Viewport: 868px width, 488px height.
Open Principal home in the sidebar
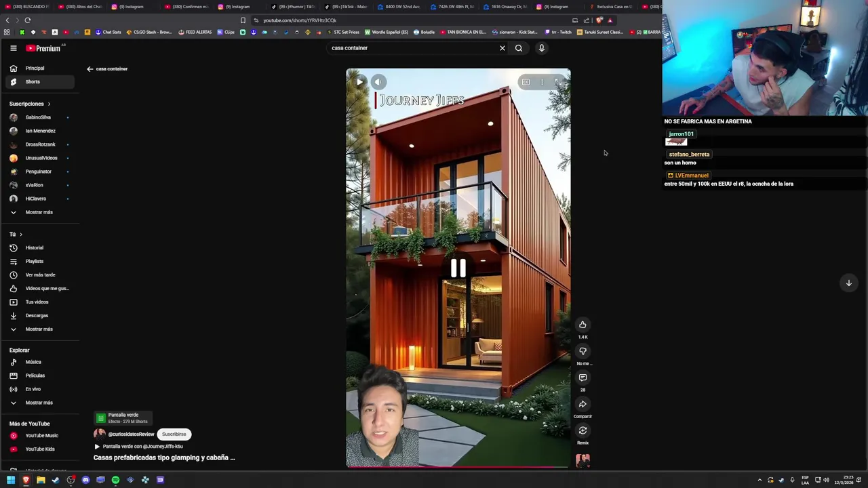39,68
